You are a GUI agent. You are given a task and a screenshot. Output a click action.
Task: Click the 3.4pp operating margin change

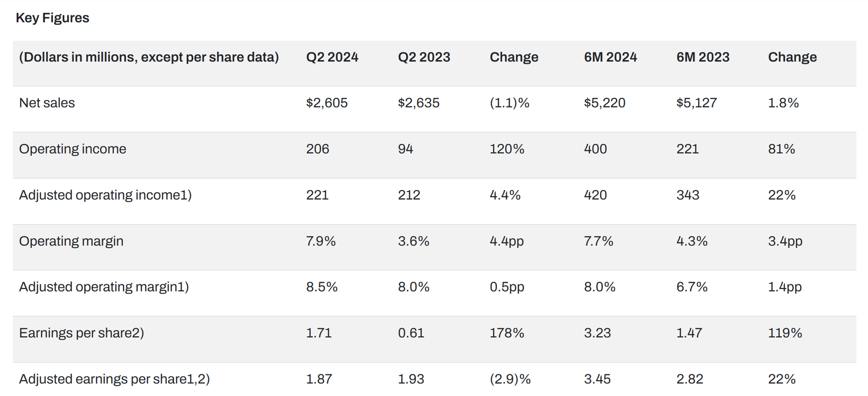[785, 241]
